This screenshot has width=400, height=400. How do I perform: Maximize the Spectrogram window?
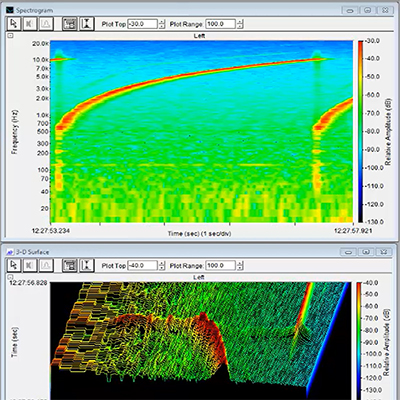click(367, 10)
